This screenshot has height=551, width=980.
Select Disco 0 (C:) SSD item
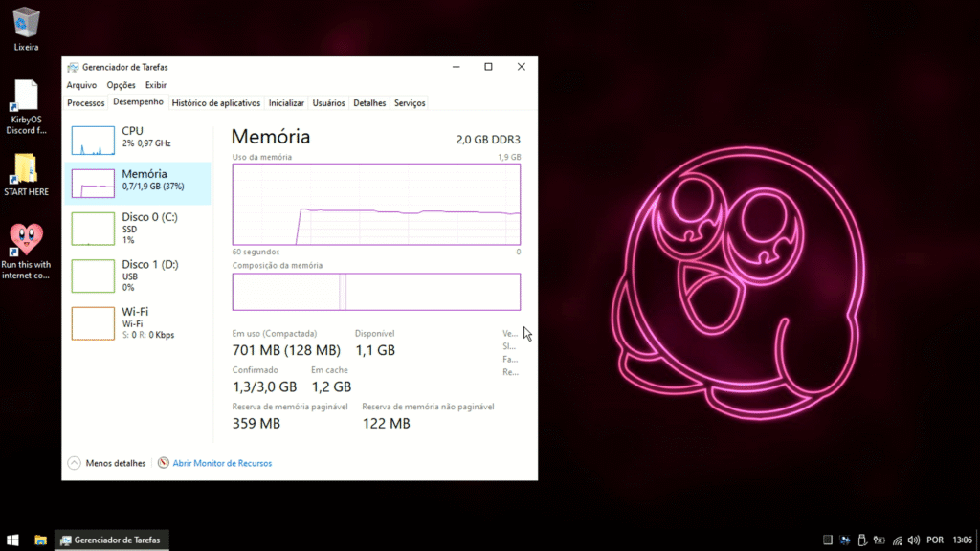click(138, 229)
